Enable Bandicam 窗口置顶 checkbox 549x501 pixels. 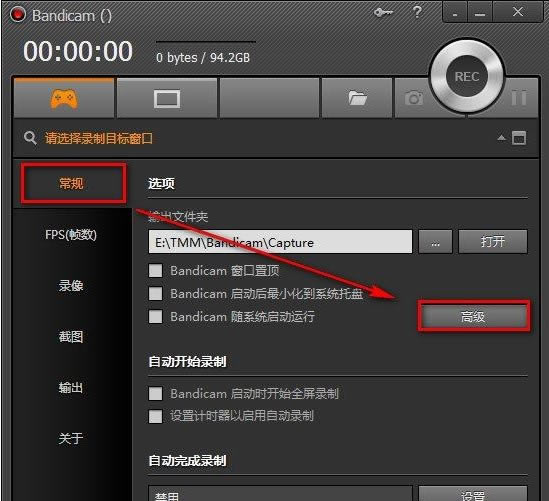155,270
